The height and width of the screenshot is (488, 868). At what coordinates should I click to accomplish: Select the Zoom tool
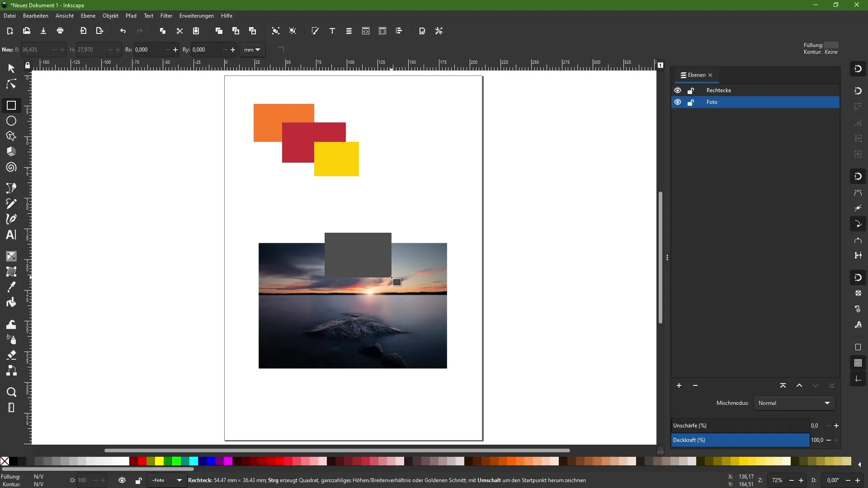(11, 391)
